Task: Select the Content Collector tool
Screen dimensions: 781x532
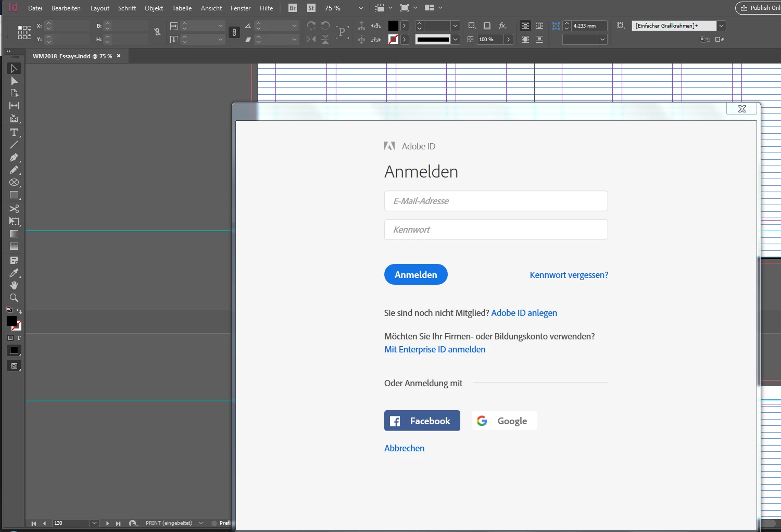Action: [14, 119]
